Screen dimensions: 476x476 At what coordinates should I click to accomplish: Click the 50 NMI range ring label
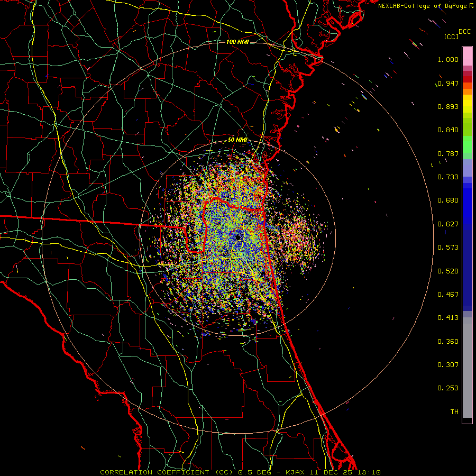tap(237, 140)
